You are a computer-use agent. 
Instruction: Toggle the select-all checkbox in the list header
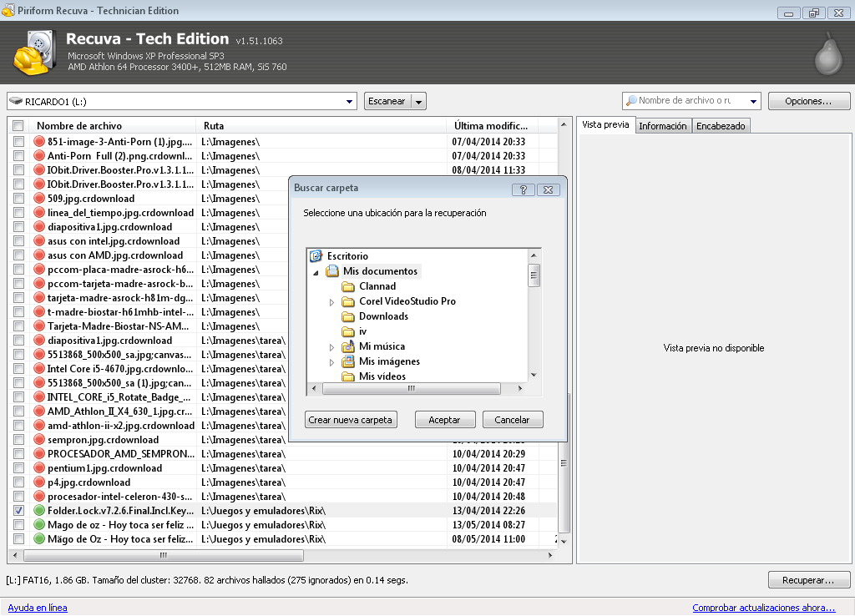coord(18,125)
